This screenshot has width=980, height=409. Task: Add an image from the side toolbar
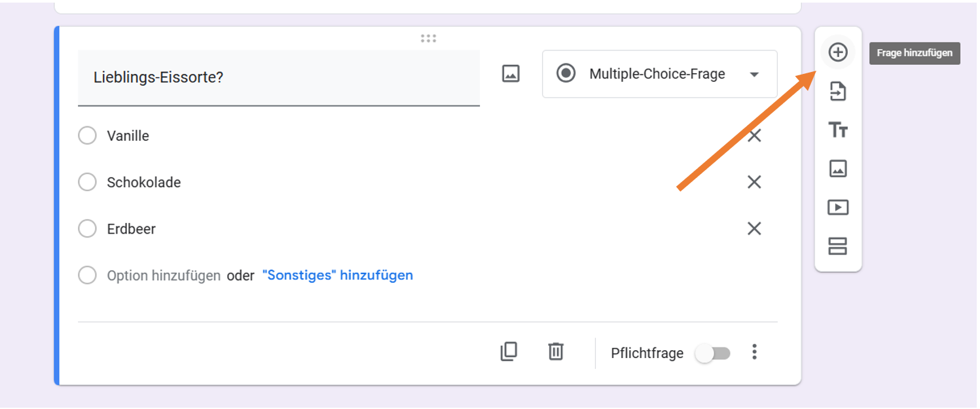point(838,169)
